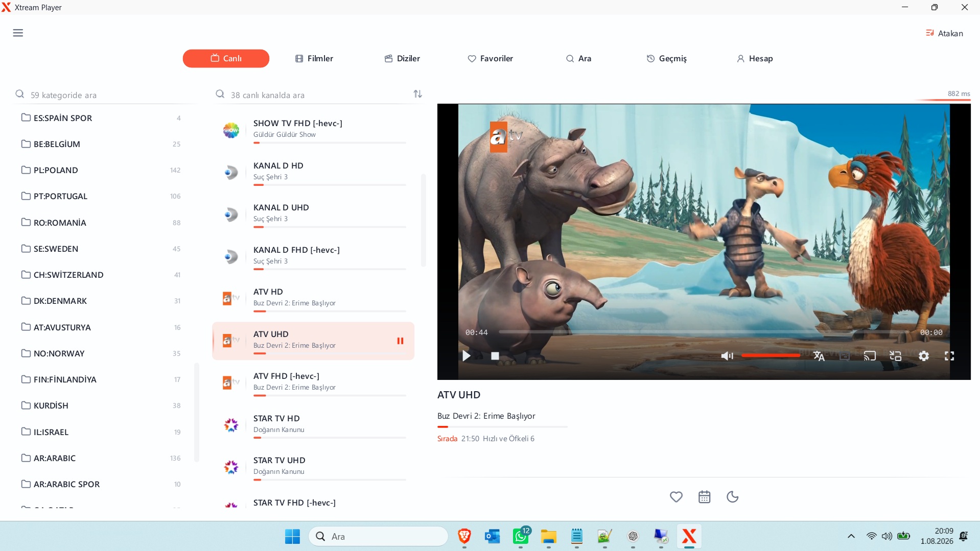The height and width of the screenshot is (551, 980).
Task: Select the NO:NORWAY category
Action: click(x=101, y=353)
